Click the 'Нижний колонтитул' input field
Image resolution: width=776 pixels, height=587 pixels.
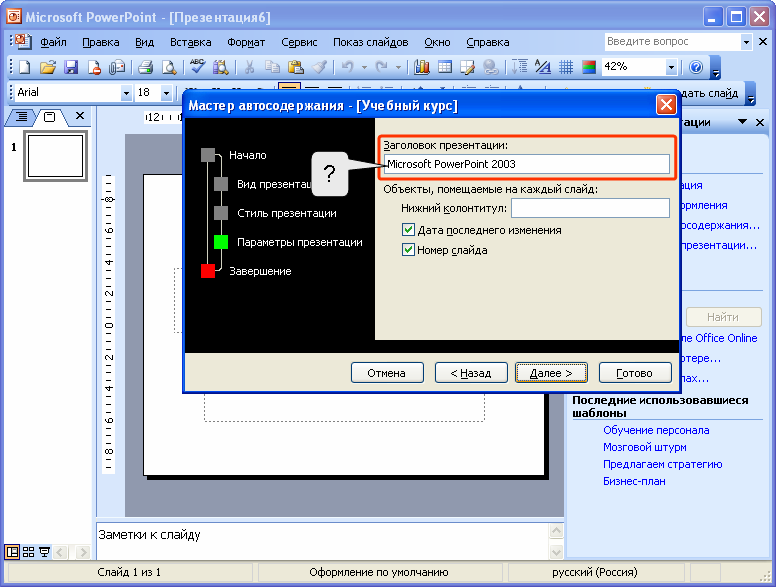pyautogui.click(x=590, y=208)
